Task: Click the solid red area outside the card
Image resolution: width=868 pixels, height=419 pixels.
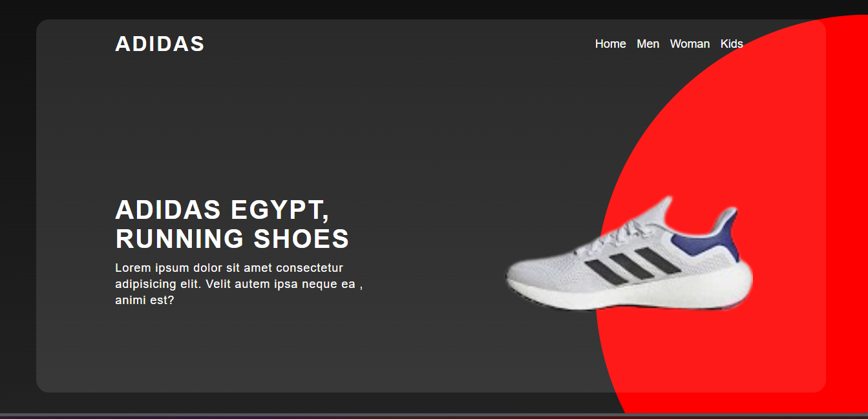Action: pyautogui.click(x=847, y=213)
